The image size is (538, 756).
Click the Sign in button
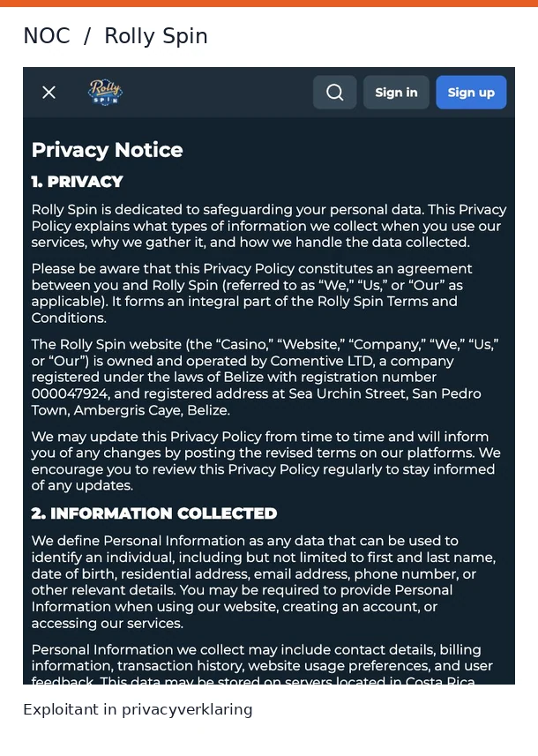pyautogui.click(x=396, y=92)
